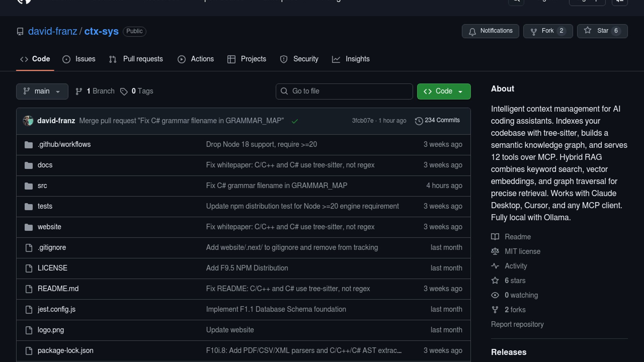Viewport: 644px width, 362px height.
Task: Open the Pull requests tab
Action: 136,59
